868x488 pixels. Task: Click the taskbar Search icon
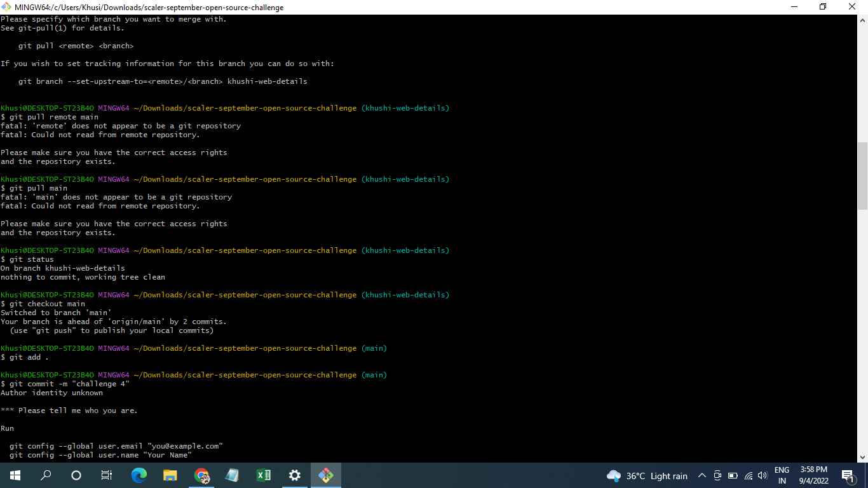tap(45, 475)
